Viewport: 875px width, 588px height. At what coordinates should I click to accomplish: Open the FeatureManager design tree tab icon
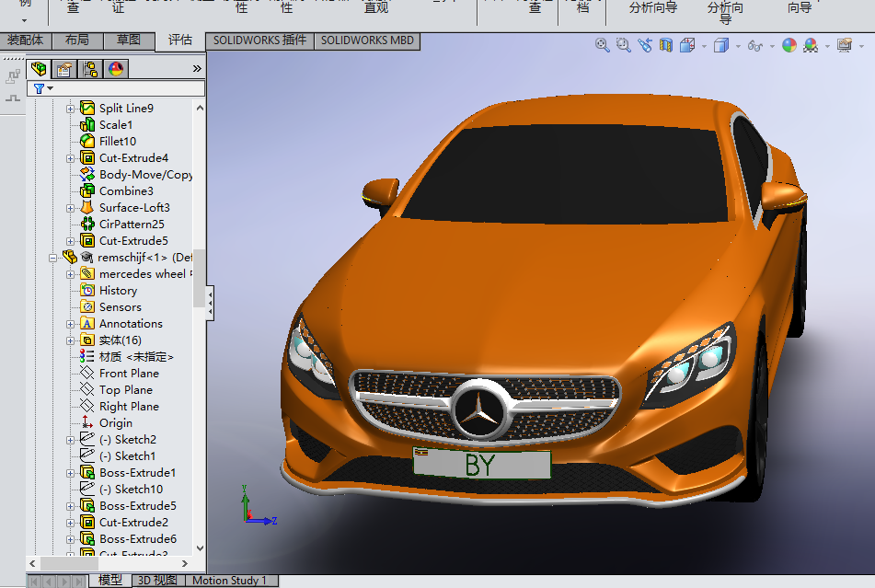coord(39,69)
